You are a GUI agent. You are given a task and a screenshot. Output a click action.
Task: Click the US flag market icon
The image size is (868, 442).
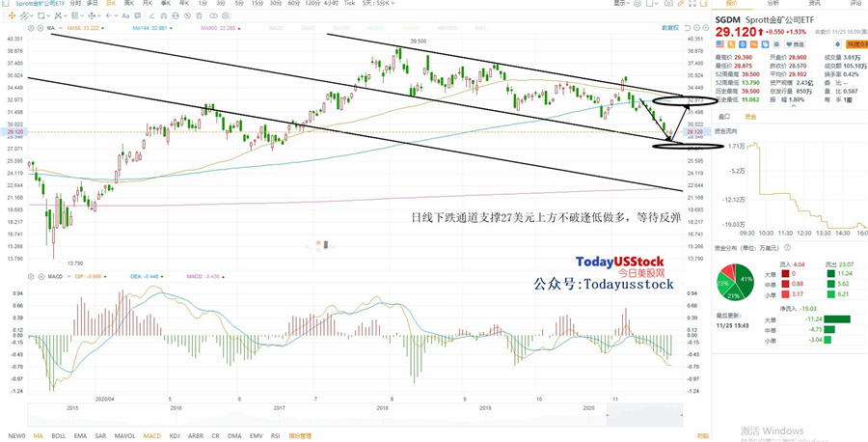pos(720,43)
